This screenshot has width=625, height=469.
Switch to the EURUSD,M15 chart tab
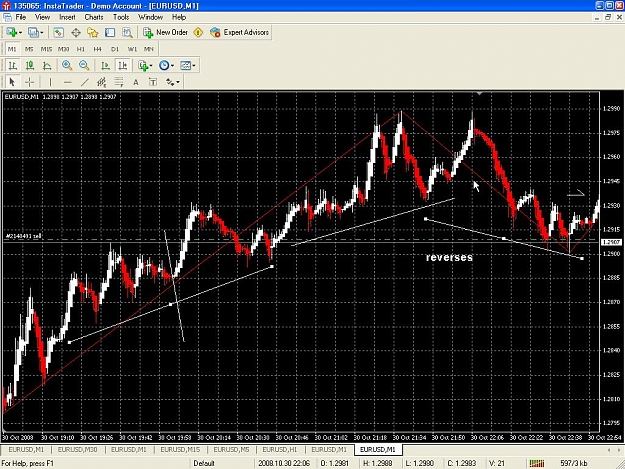[x=180, y=449]
